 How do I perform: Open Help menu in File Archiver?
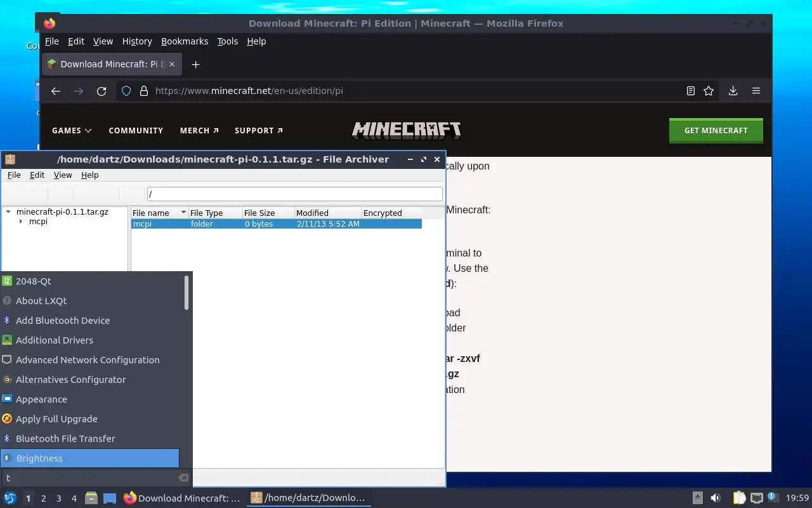pyautogui.click(x=90, y=175)
